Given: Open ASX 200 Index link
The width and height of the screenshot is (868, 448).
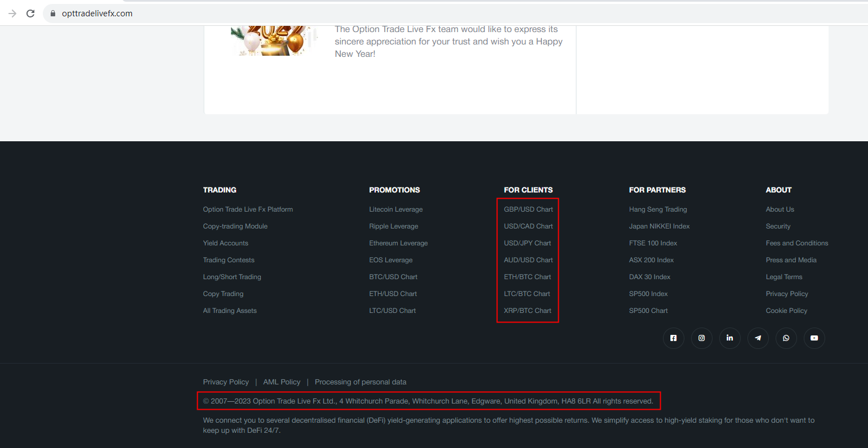Looking at the screenshot, I should point(652,260).
